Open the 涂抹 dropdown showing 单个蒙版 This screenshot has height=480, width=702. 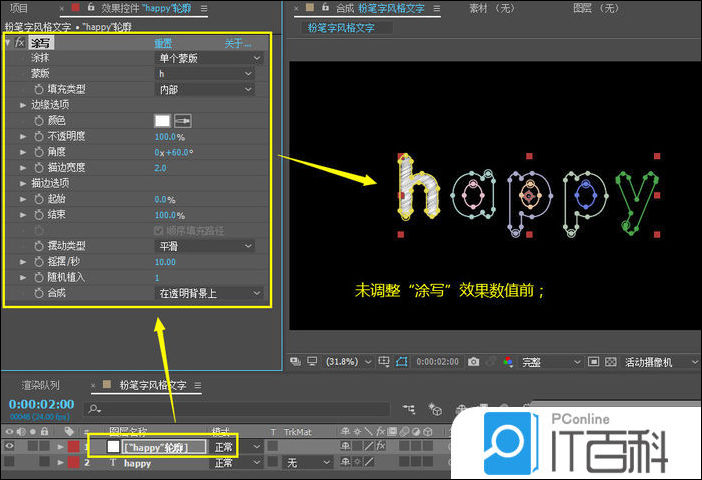pyautogui.click(x=209, y=58)
